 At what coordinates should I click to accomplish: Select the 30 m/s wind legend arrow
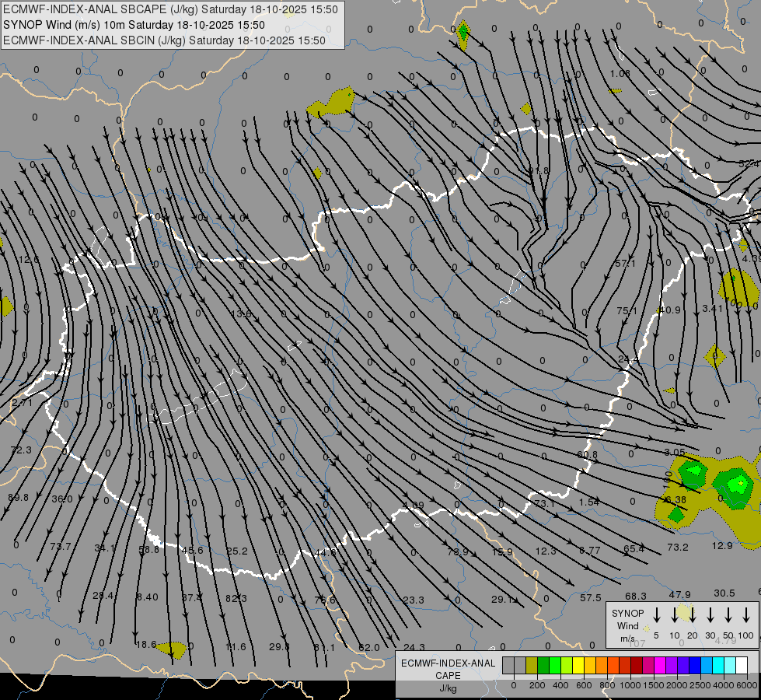pos(710,615)
